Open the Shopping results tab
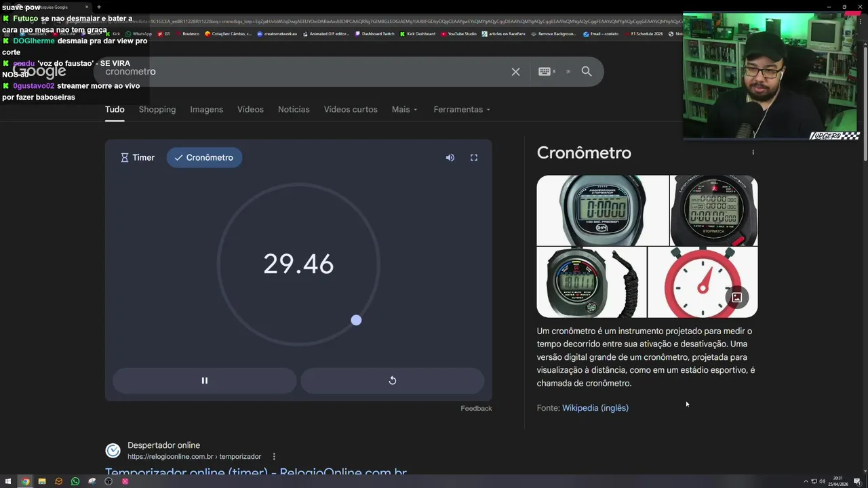 tap(157, 109)
